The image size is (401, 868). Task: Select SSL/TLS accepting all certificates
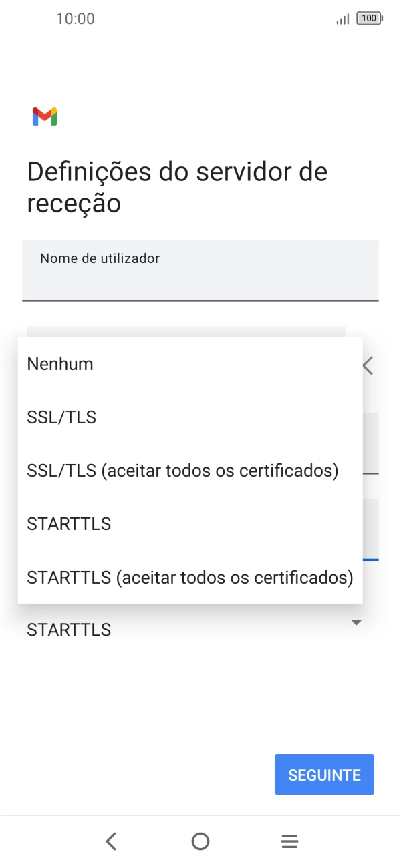tap(184, 470)
